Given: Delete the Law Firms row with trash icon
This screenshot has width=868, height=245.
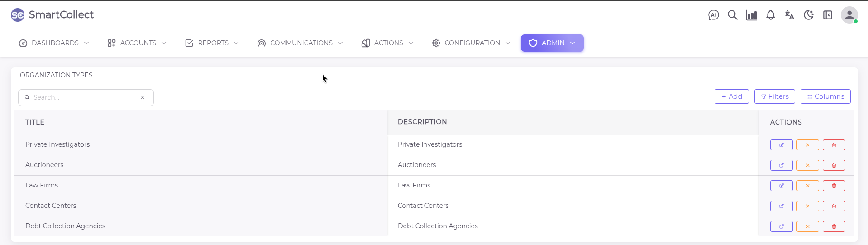Looking at the screenshot, I should [x=834, y=186].
